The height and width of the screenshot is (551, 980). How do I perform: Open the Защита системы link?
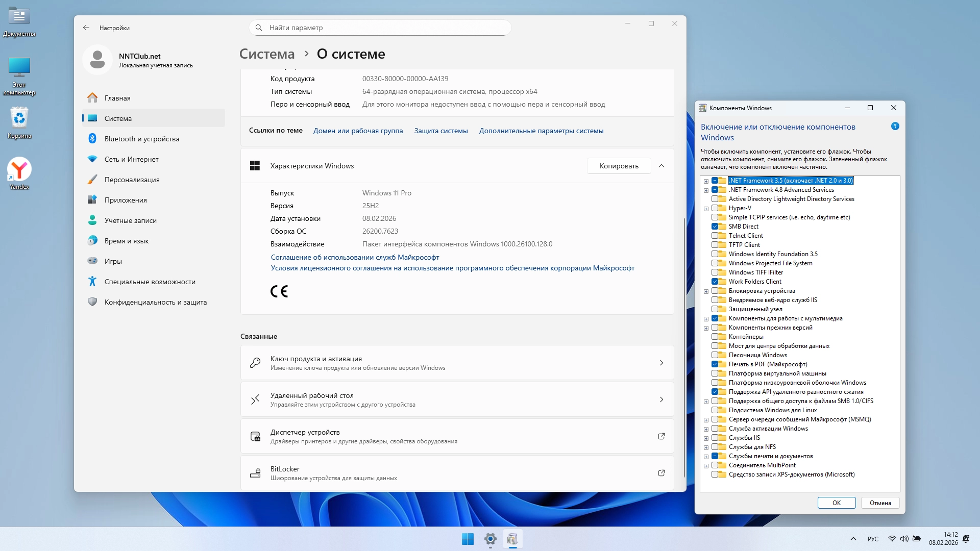tap(440, 131)
